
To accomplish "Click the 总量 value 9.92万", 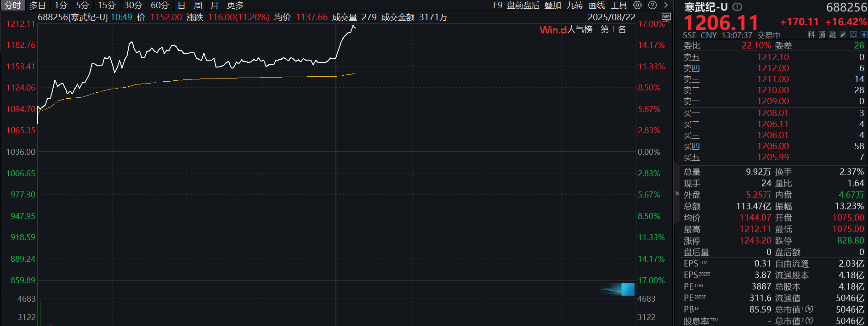I will (x=758, y=172).
